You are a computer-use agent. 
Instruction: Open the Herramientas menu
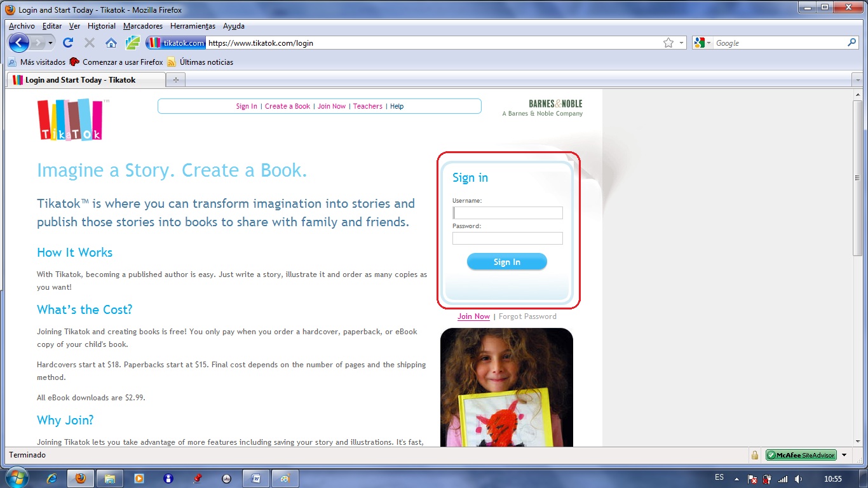[193, 26]
